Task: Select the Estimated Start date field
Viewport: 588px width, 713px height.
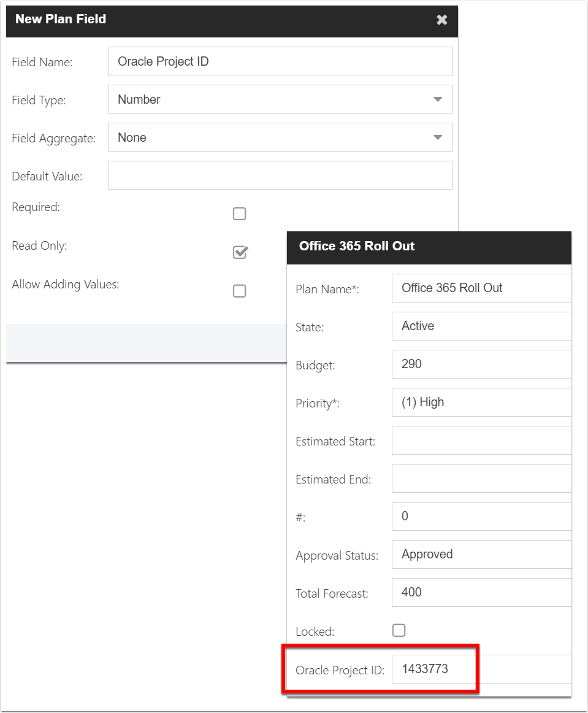Action: click(x=482, y=440)
